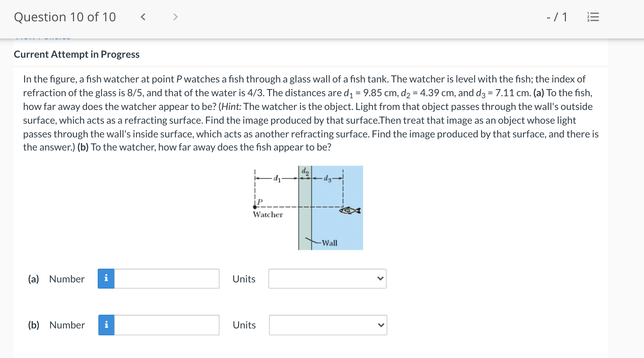The image size is (644, 358).
Task: Click the Watcher point P in the diagram
Action: 255,206
